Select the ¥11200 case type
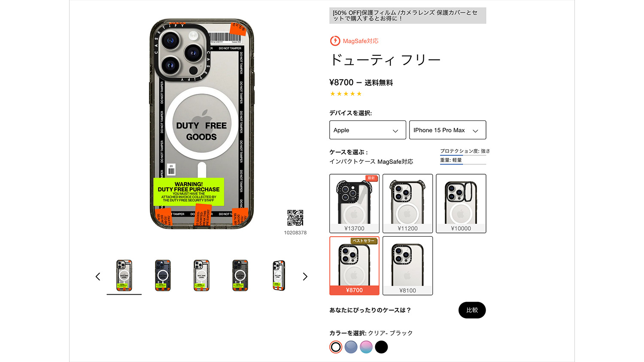Viewport: 644px width, 362px height. click(x=407, y=203)
